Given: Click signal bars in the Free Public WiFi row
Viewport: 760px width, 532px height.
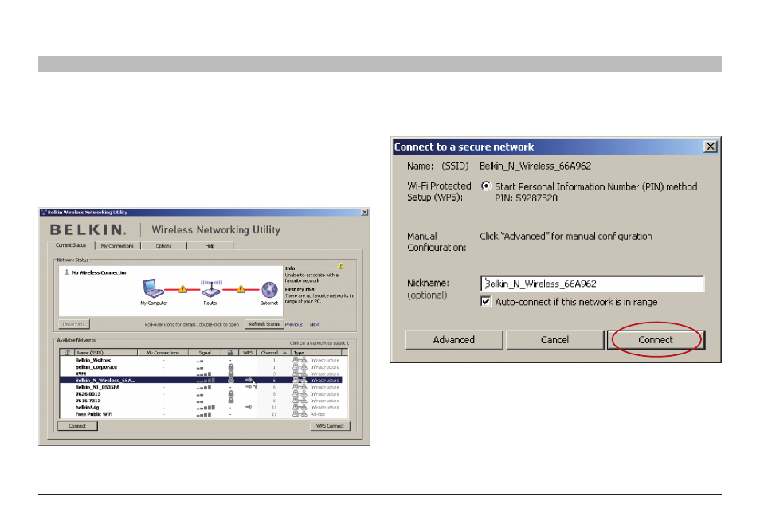Looking at the screenshot, I should (204, 414).
